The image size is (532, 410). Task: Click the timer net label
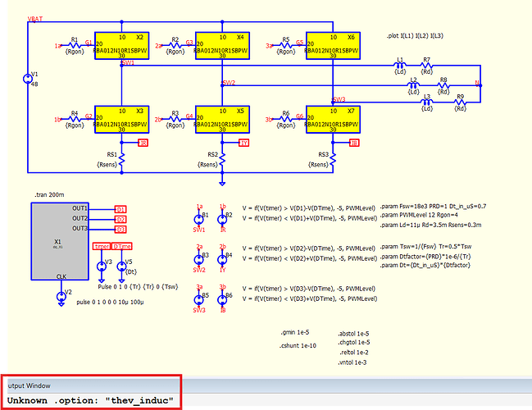pos(102,246)
